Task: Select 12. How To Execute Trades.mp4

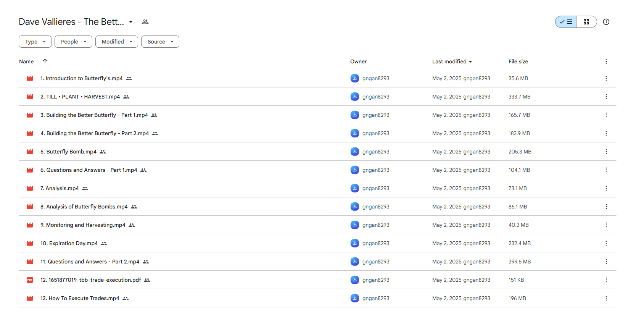Action: click(x=80, y=298)
